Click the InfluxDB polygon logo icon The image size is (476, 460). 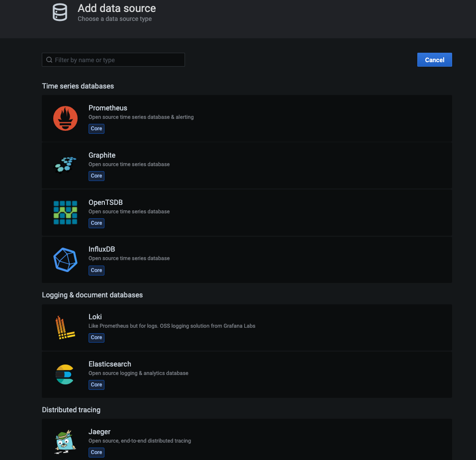click(65, 260)
